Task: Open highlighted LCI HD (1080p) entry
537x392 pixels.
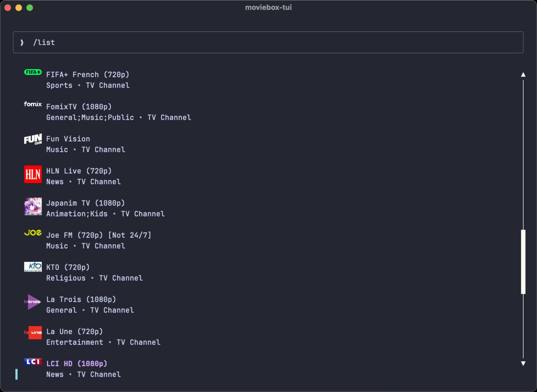Action: click(x=77, y=364)
